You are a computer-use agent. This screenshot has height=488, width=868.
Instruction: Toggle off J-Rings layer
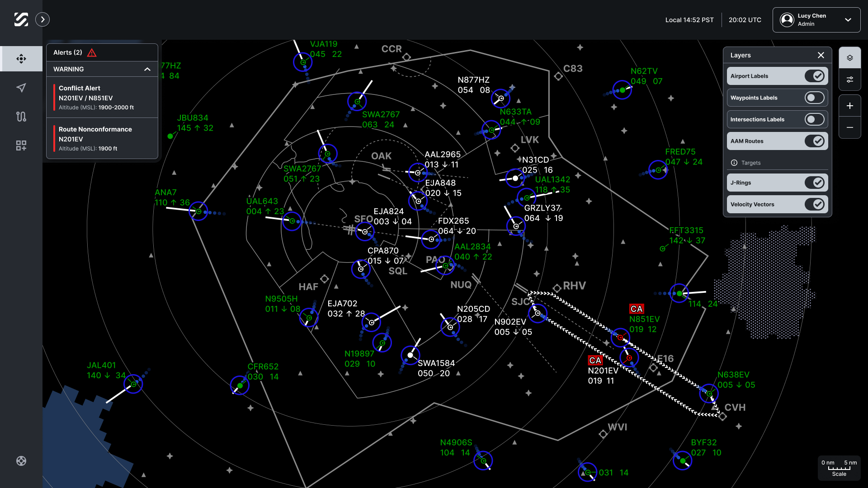[x=815, y=183]
